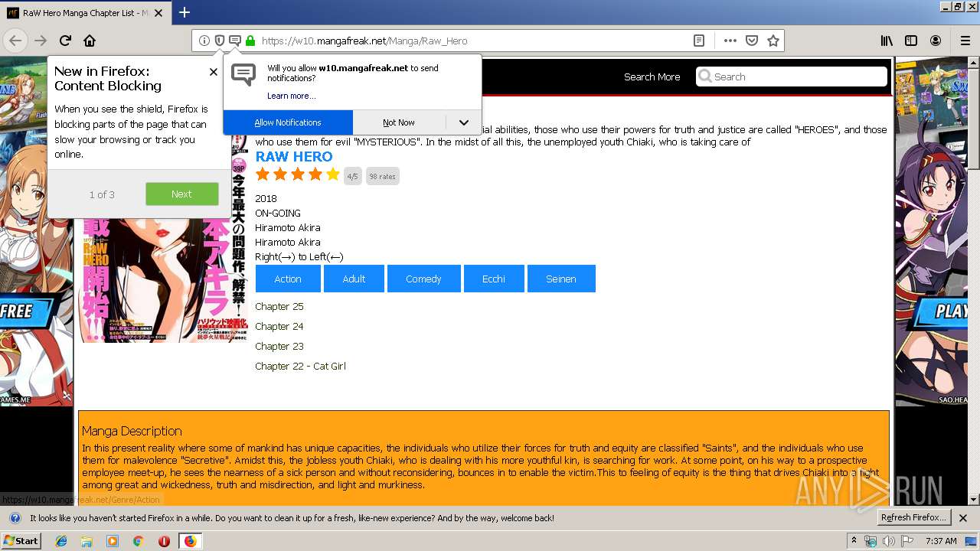Open a new tab with plus button

pos(185,12)
